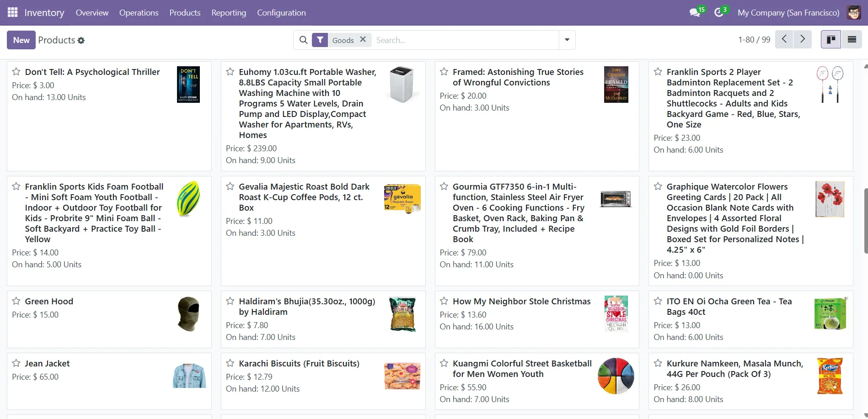Open the Framed book cover image
This screenshot has width=868, height=419.
tap(616, 85)
